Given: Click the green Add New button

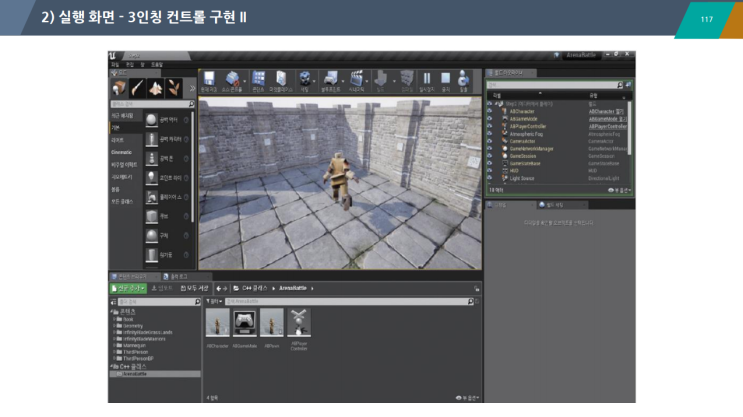Looking at the screenshot, I should [x=128, y=288].
